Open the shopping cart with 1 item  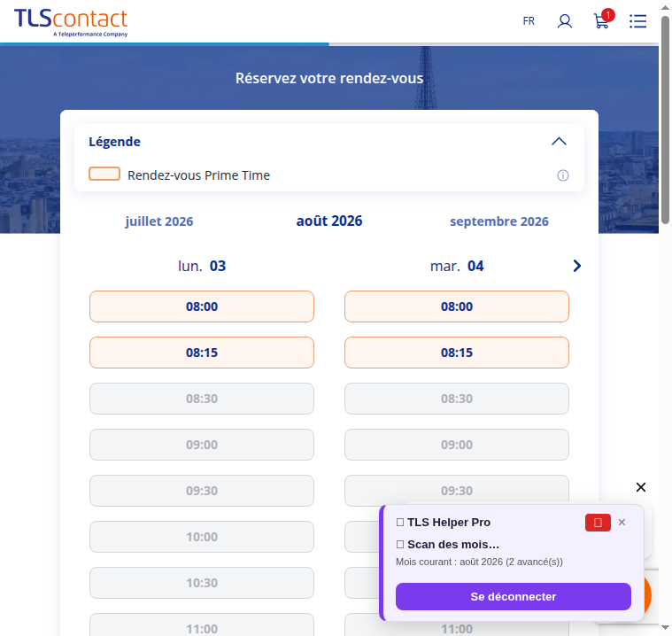[603, 19]
